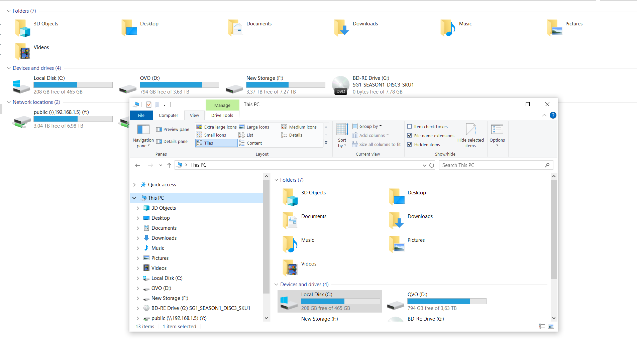Choose Tiles layout
The height and width of the screenshot is (364, 637).
[216, 143]
